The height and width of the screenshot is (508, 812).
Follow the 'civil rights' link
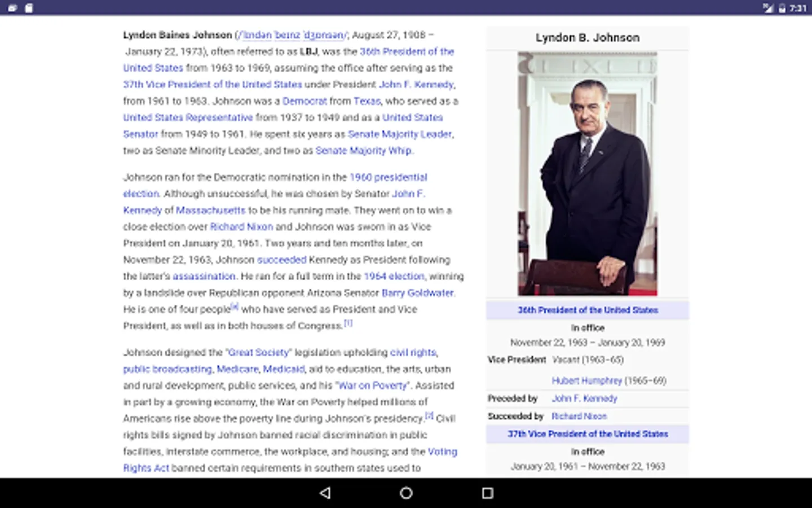pyautogui.click(x=413, y=353)
